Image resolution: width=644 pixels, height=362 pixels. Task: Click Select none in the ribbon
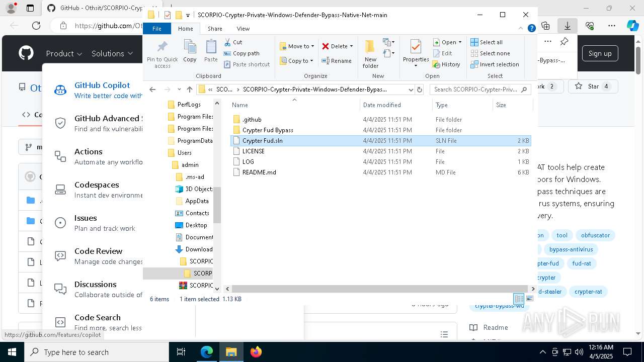pos(490,53)
